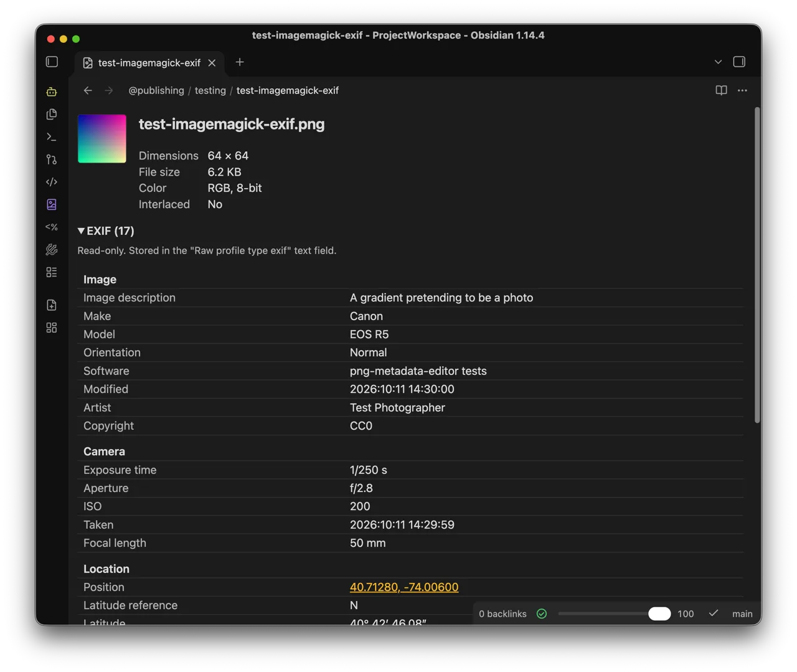Click the plug/tools ribbon icon
Screen dimensions: 797x672
52,250
